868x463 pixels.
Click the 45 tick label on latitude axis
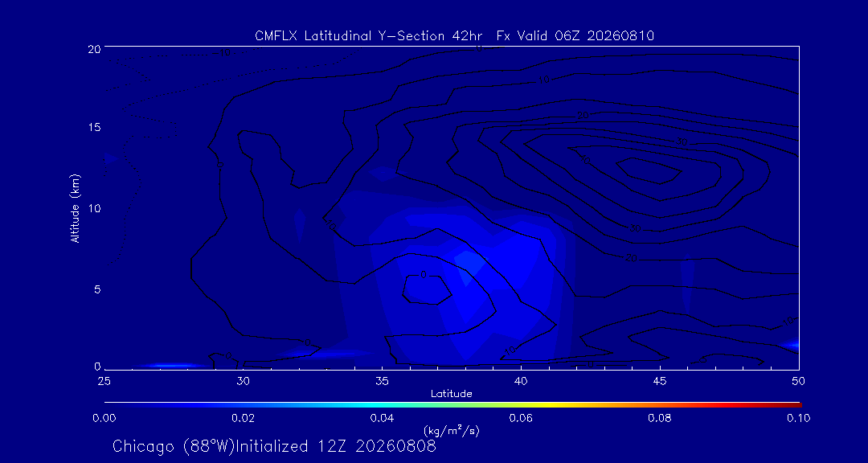[x=660, y=381]
